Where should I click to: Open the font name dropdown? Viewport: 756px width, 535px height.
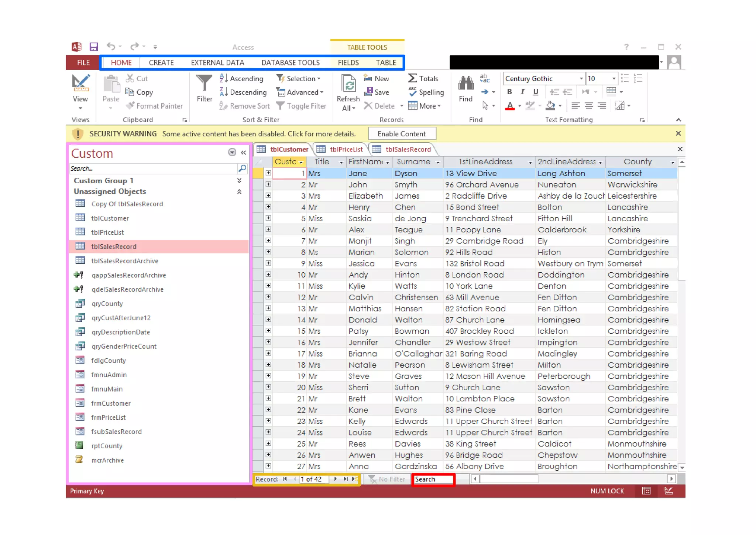[x=581, y=78]
